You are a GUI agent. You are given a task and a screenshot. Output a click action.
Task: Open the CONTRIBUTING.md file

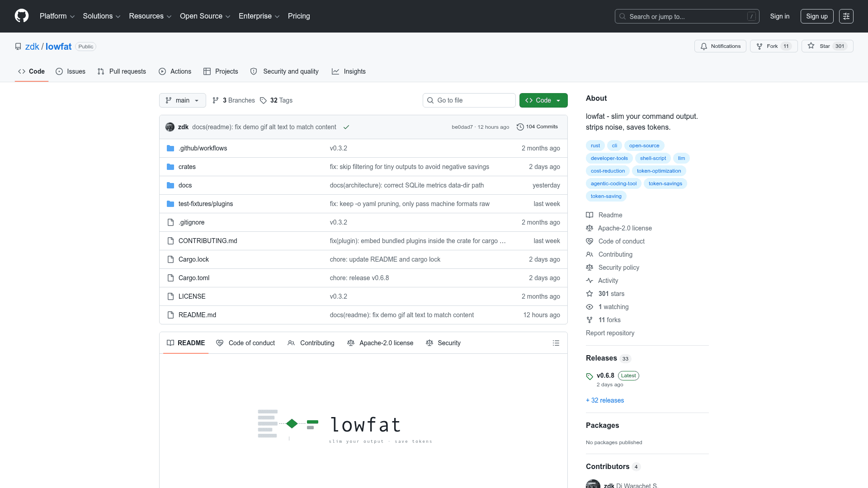click(208, 241)
